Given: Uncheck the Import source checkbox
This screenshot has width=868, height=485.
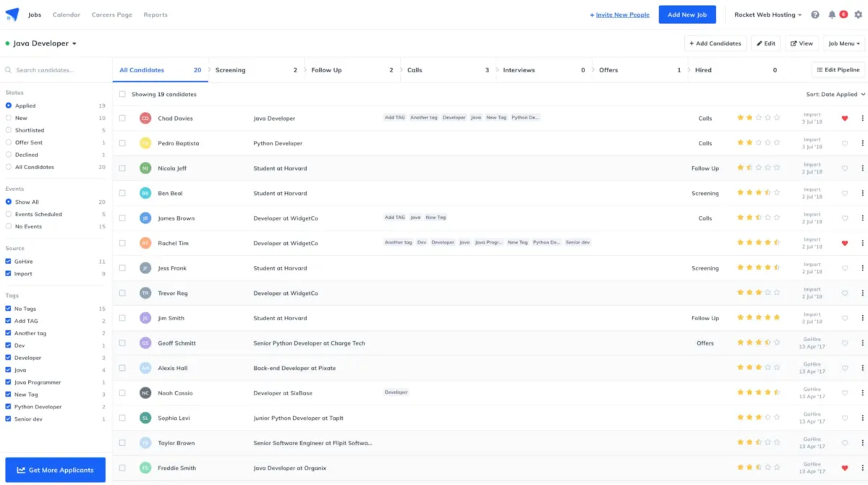Looking at the screenshot, I should 7,273.
